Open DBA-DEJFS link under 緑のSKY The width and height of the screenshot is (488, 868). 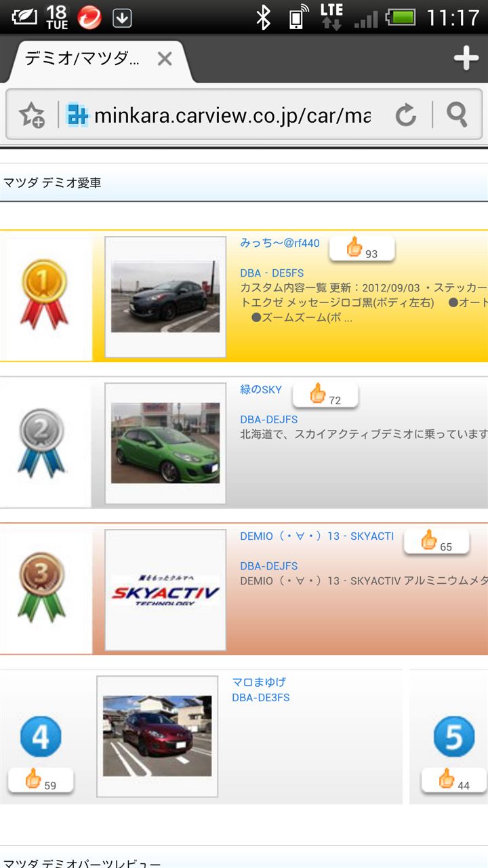coord(268,420)
